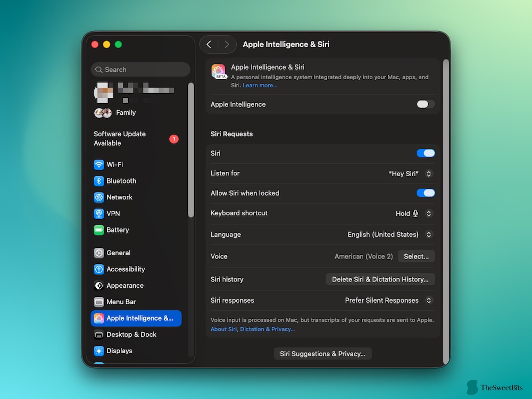Viewport: 532px width, 399px height.
Task: Select Appearance in the sidebar
Action: (125, 286)
